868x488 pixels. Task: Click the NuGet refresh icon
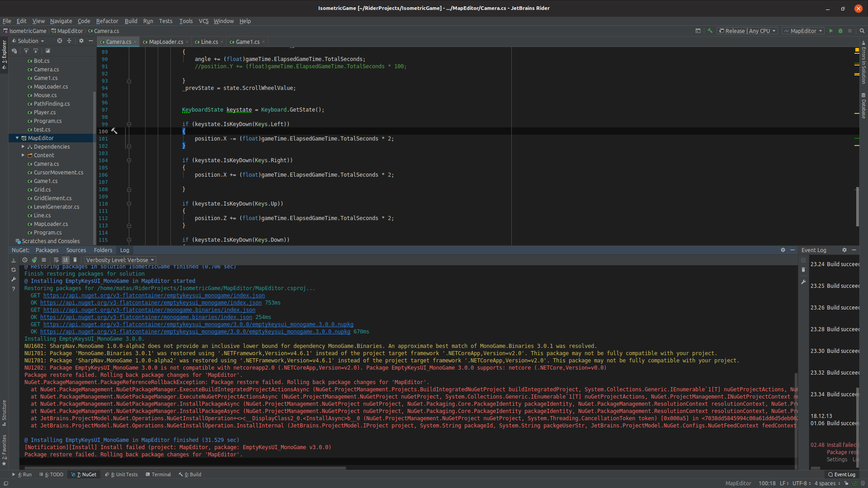click(14, 270)
